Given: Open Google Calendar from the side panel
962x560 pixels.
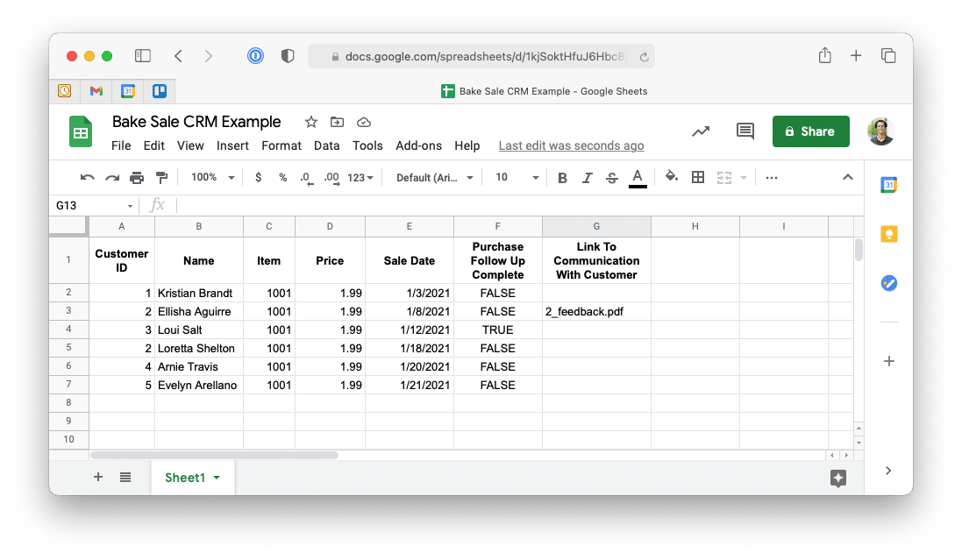Looking at the screenshot, I should point(889,186).
